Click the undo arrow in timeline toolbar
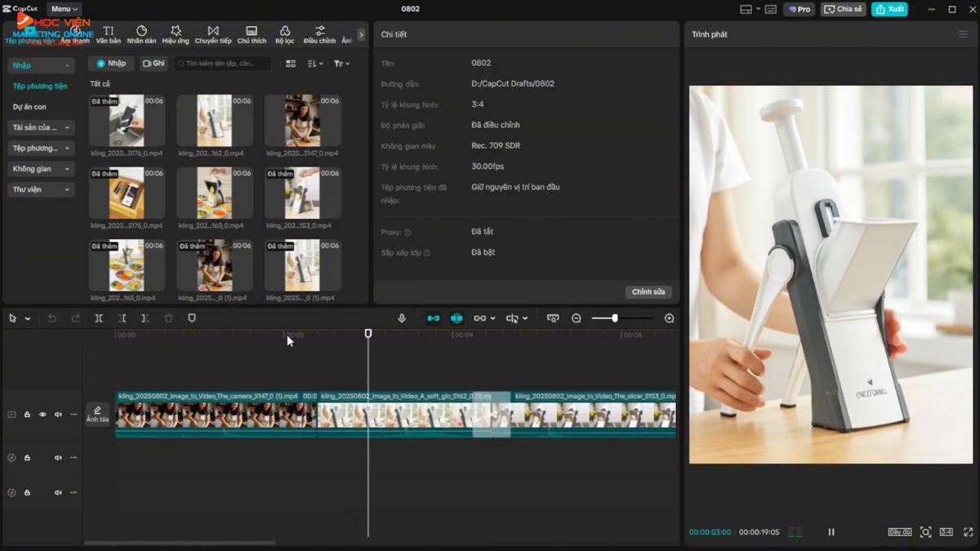 point(52,318)
